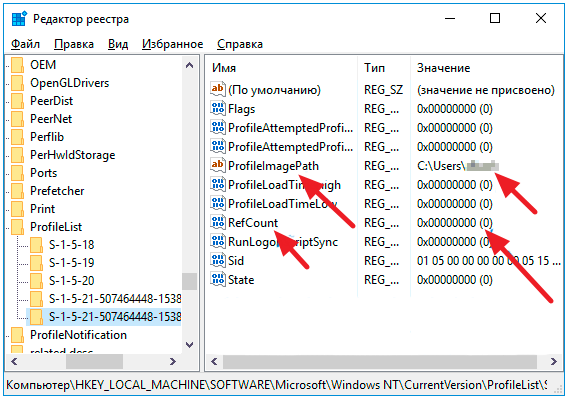Click the registry path in the status bar
The height and width of the screenshot is (399, 568).
[277, 385]
